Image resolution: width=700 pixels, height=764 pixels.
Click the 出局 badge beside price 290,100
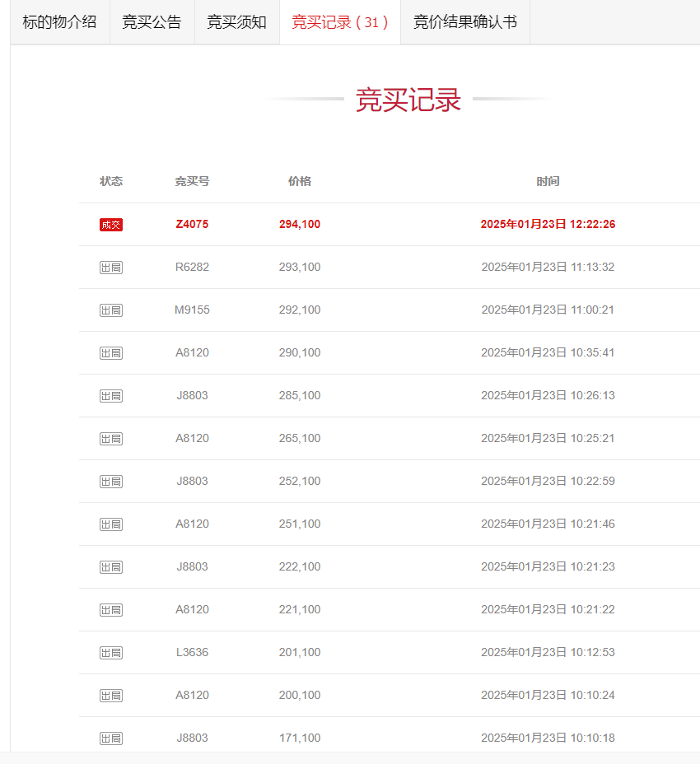point(111,353)
